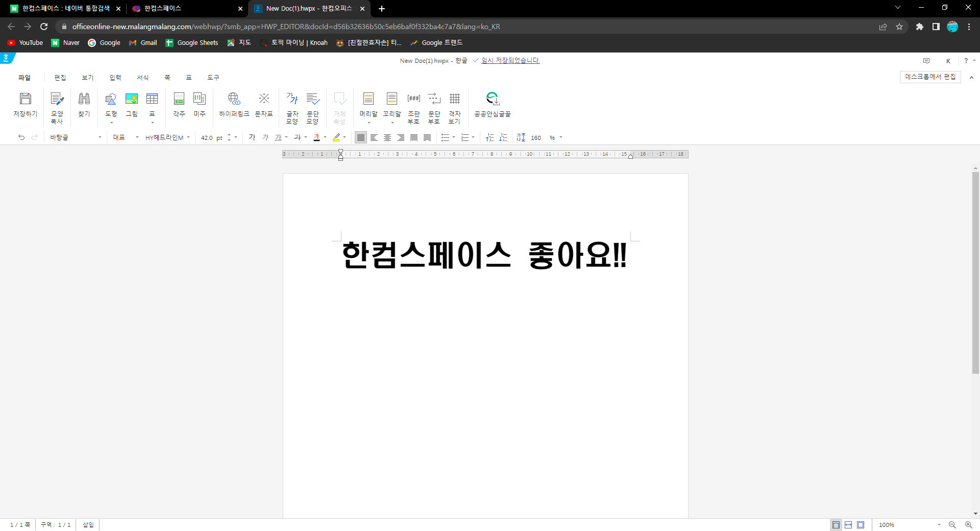Image resolution: width=980 pixels, height=531 pixels.
Task: Bookmark this page with star icon
Action: point(899,27)
